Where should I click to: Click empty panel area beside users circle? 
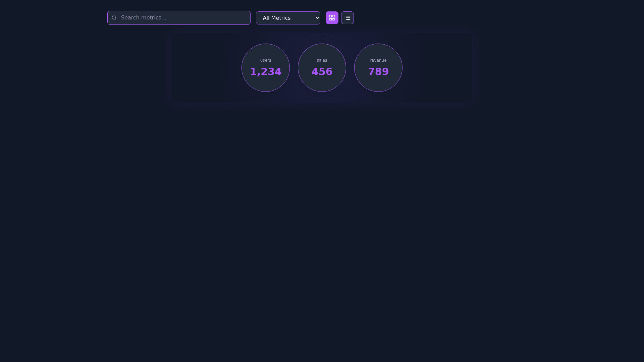[x=206, y=68]
